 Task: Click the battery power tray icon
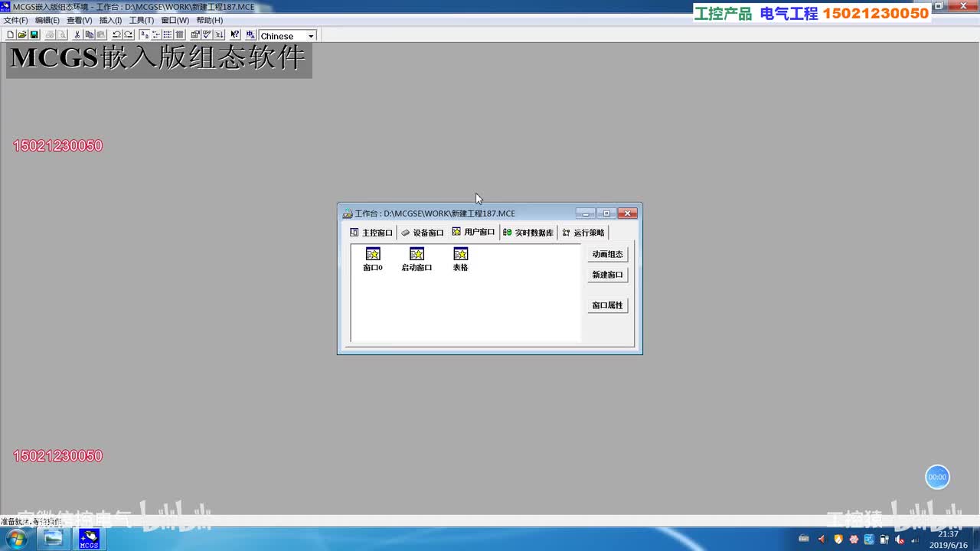coord(884,540)
